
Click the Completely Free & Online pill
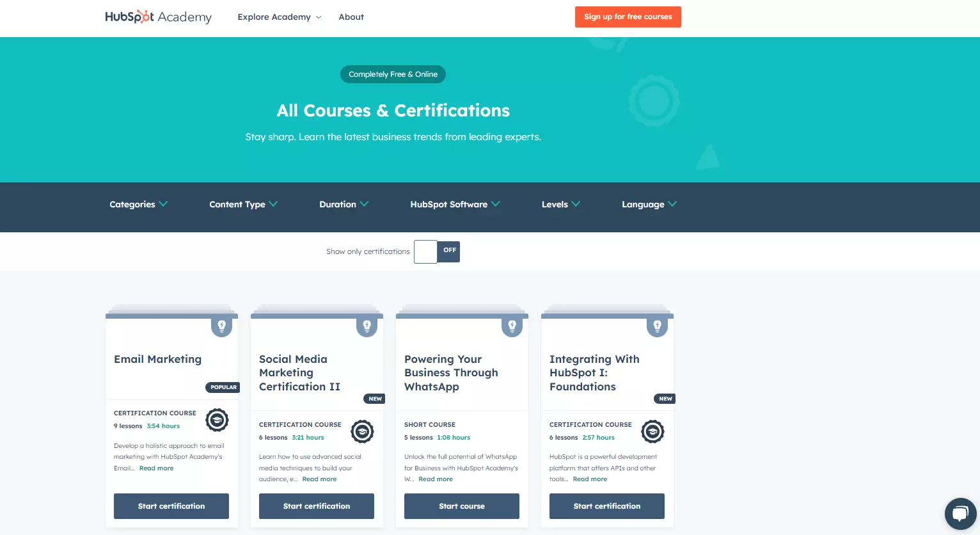[393, 74]
